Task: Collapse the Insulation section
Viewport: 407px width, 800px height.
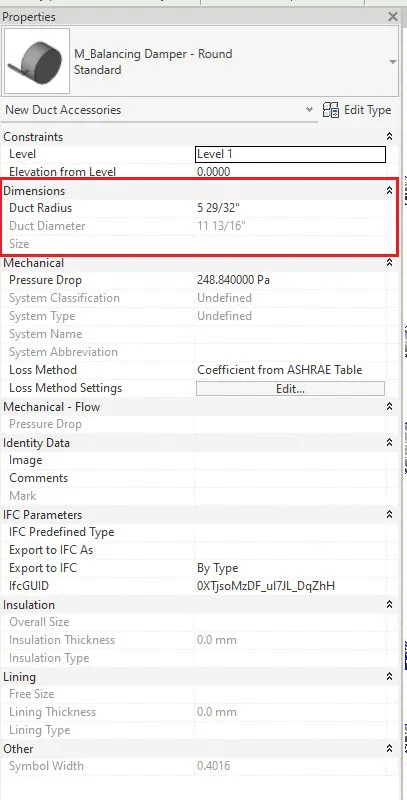Action: (389, 605)
